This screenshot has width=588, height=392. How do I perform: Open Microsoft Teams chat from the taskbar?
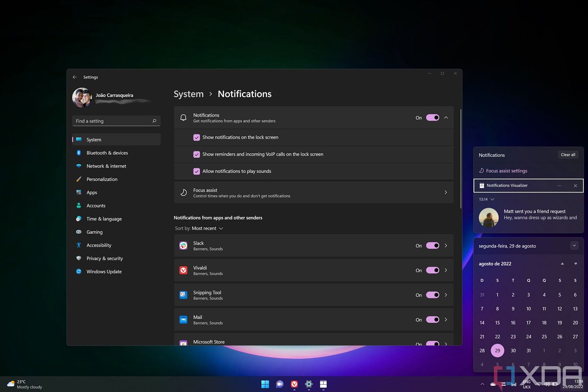pos(279,384)
